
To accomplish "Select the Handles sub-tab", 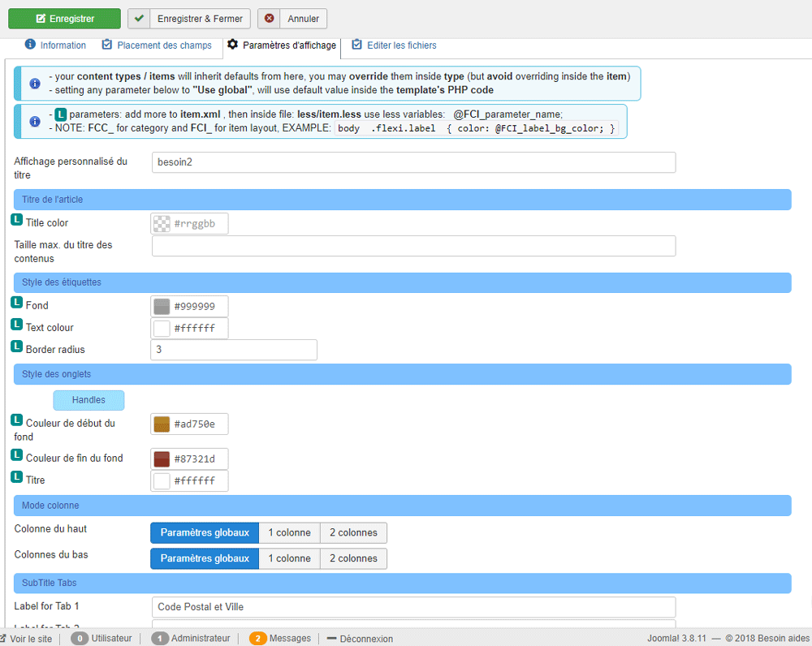I will (89, 400).
